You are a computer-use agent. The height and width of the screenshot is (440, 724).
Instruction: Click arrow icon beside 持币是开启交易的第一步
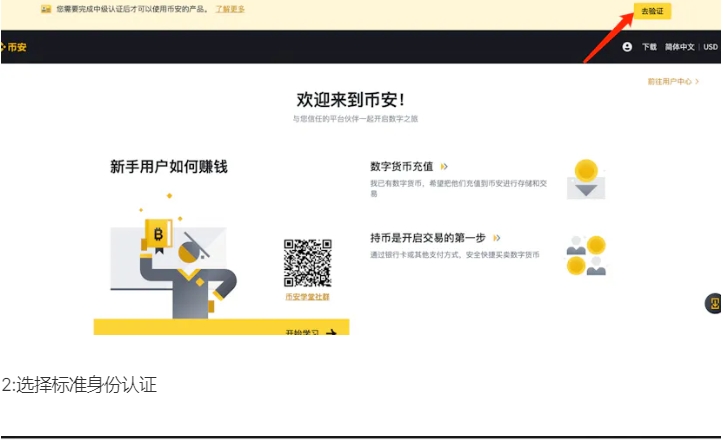496,238
